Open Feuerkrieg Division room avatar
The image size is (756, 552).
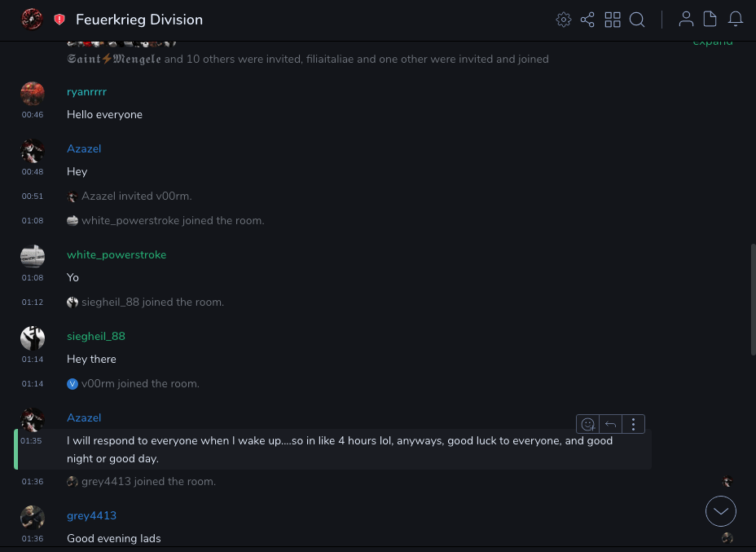tap(32, 19)
